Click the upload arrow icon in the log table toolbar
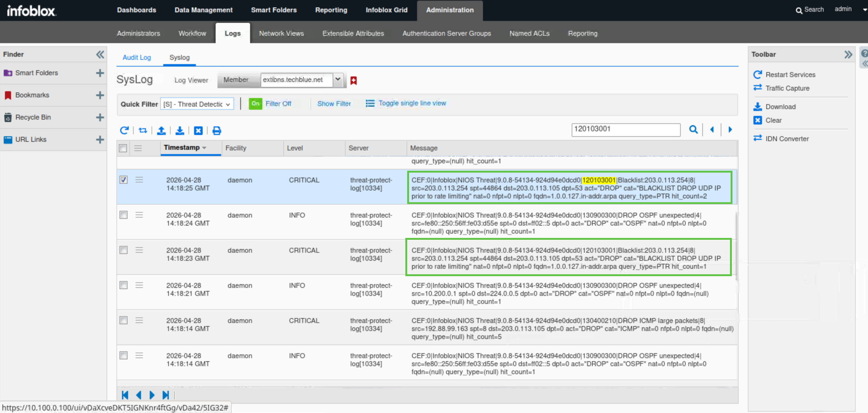868x413 pixels. tap(161, 130)
